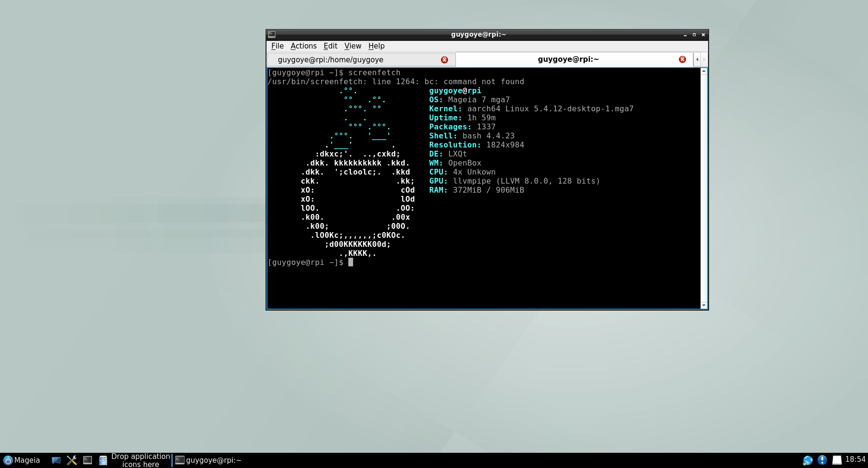
Task: Open the terminal launcher in the quicklaunch
Action: (88, 460)
